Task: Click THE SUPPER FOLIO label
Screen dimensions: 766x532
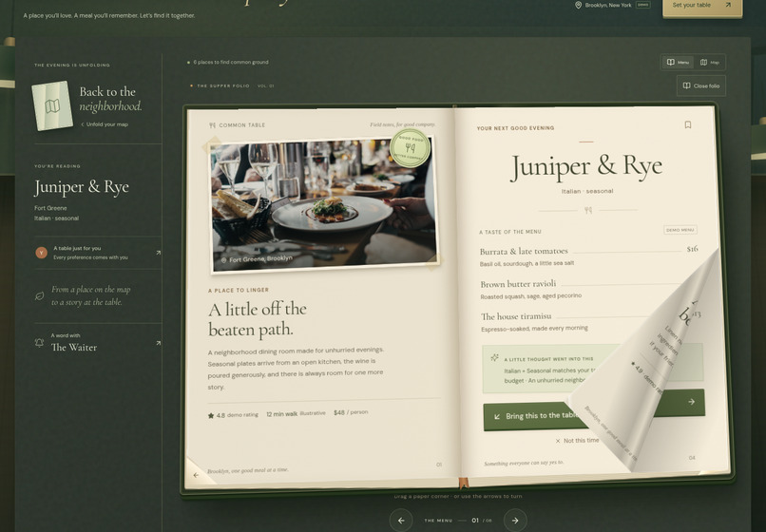Action: 222,86
